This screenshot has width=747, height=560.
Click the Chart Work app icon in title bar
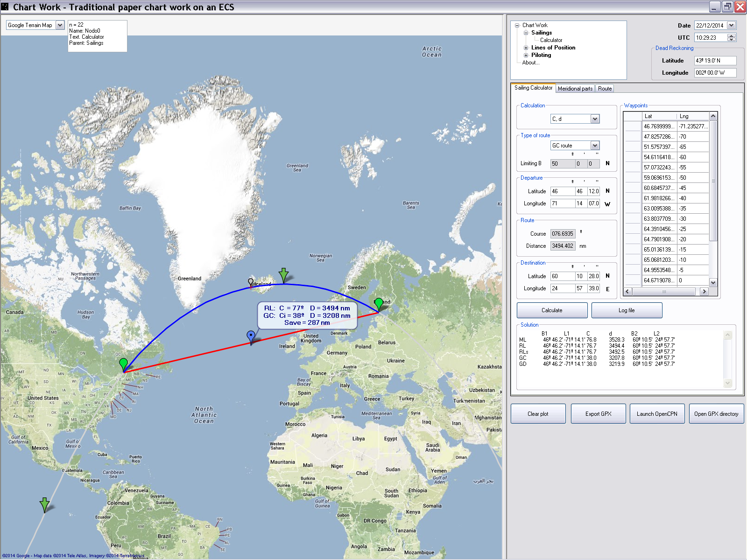point(5,7)
